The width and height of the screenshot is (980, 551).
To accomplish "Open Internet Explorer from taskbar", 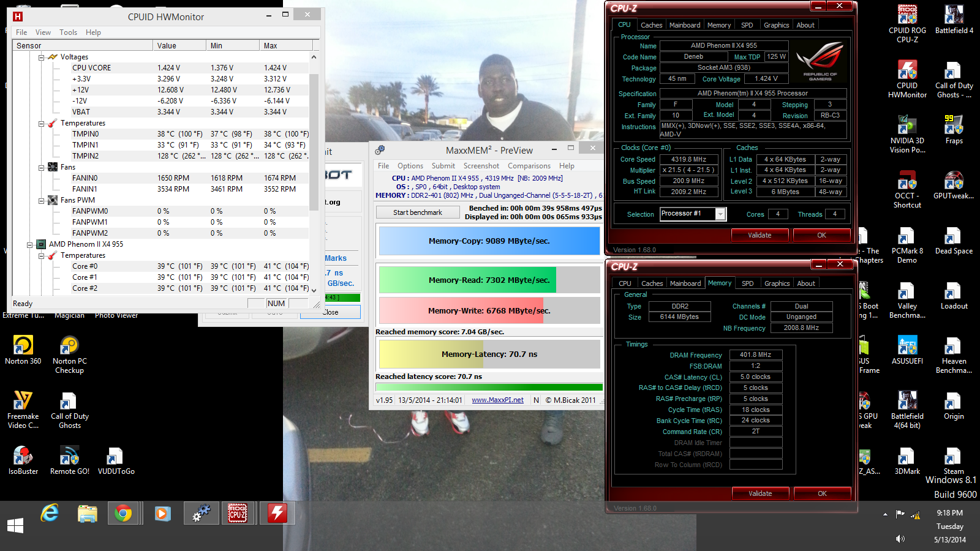I will tap(50, 513).
